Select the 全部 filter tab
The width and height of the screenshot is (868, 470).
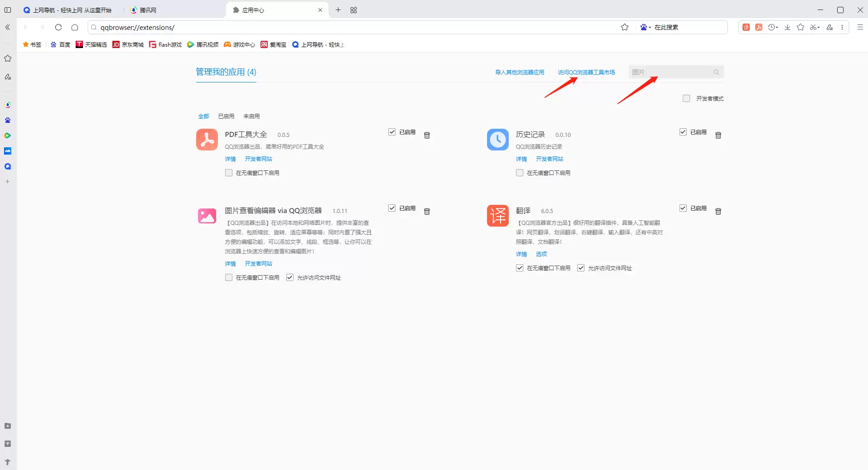pyautogui.click(x=203, y=116)
